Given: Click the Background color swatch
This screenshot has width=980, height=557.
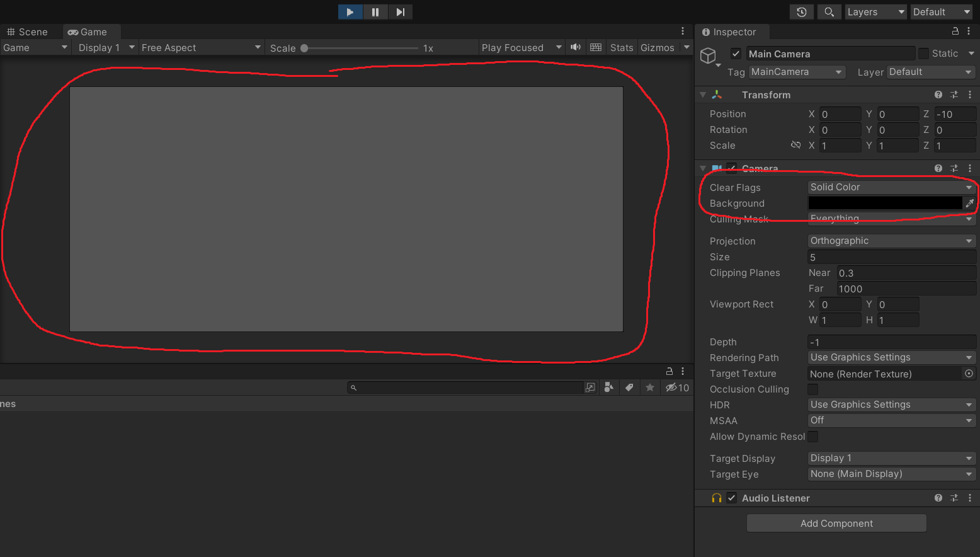Looking at the screenshot, I should pyautogui.click(x=885, y=203).
